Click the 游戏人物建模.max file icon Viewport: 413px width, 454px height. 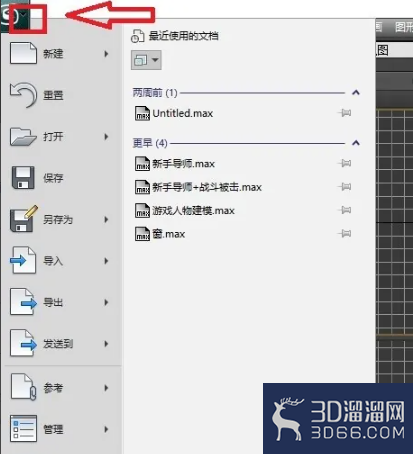click(142, 210)
